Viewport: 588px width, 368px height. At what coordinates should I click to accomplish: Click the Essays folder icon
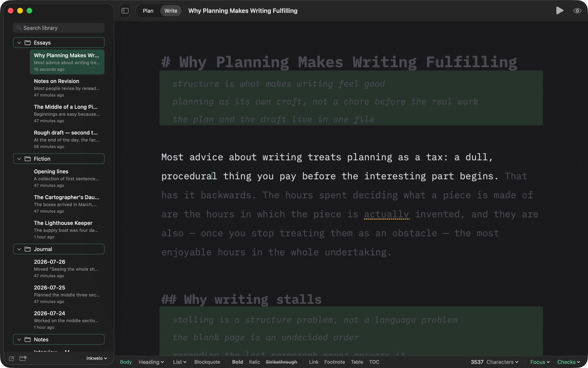28,43
